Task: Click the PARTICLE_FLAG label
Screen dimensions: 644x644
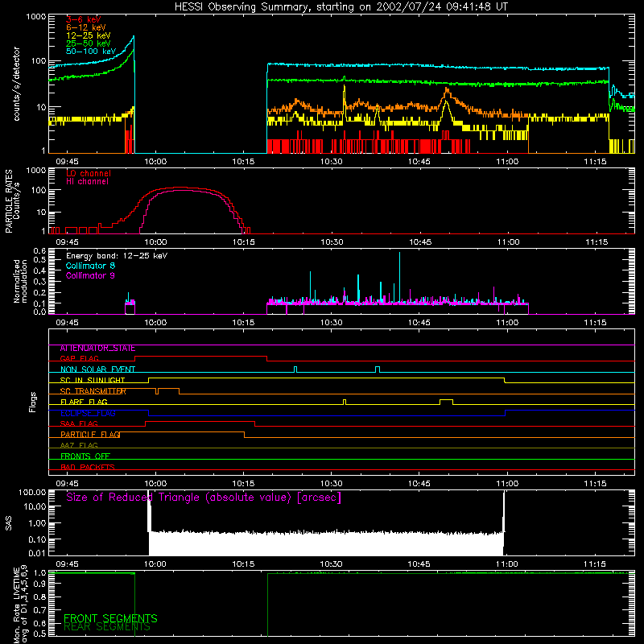Action: [90, 435]
